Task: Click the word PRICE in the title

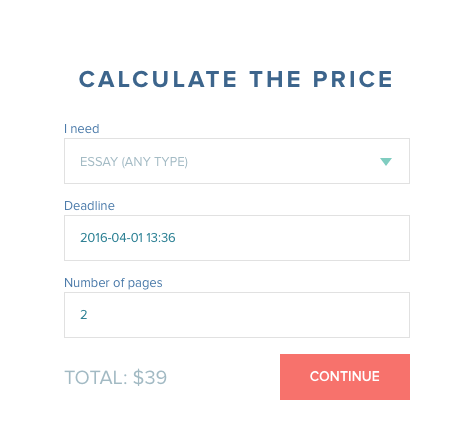Action: [353, 79]
